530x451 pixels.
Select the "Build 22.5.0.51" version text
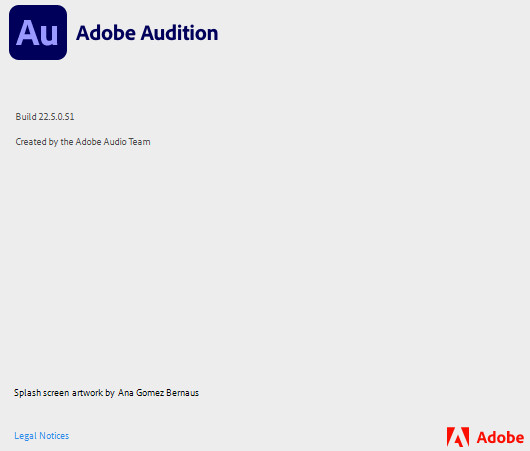45,117
